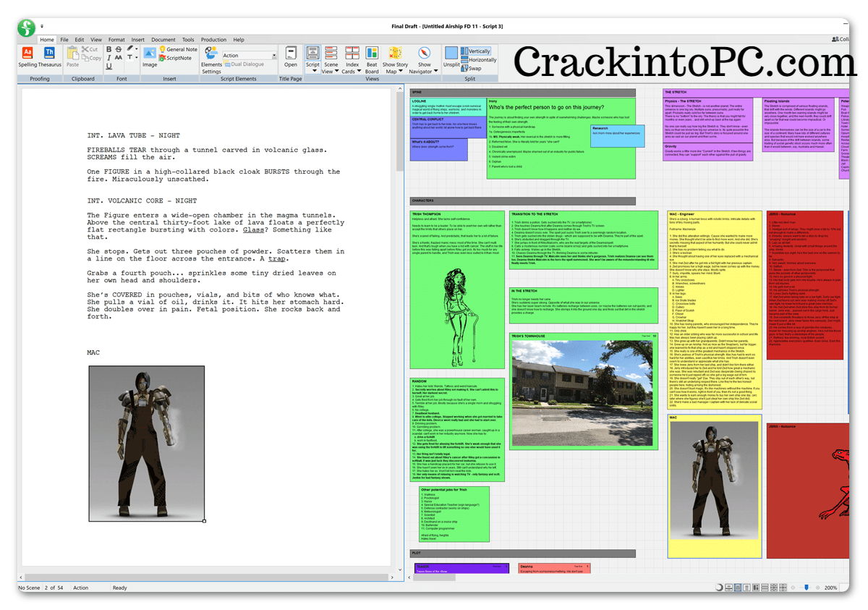The height and width of the screenshot is (610, 868).
Task: Open the Help ribbon tab
Action: click(239, 40)
